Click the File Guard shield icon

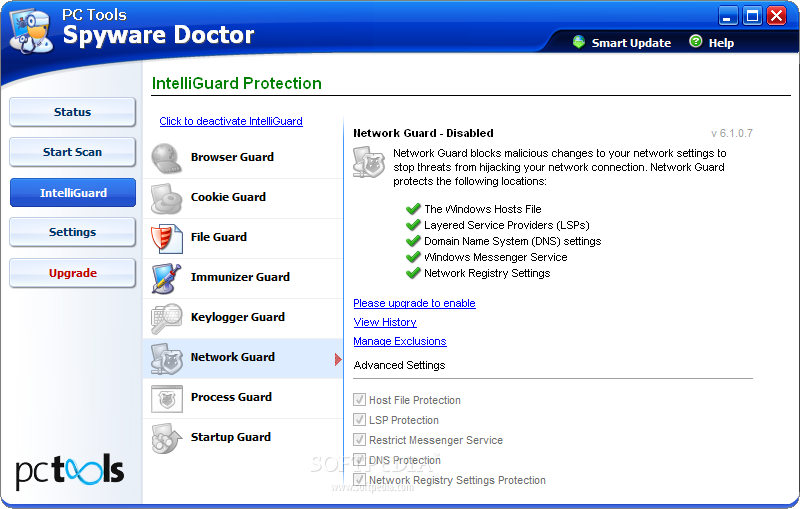[x=166, y=238]
